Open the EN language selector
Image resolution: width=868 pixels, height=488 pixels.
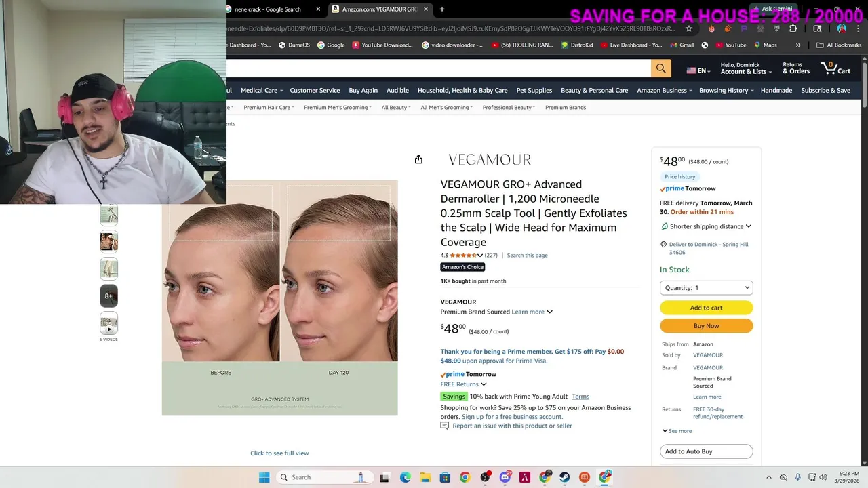698,70
